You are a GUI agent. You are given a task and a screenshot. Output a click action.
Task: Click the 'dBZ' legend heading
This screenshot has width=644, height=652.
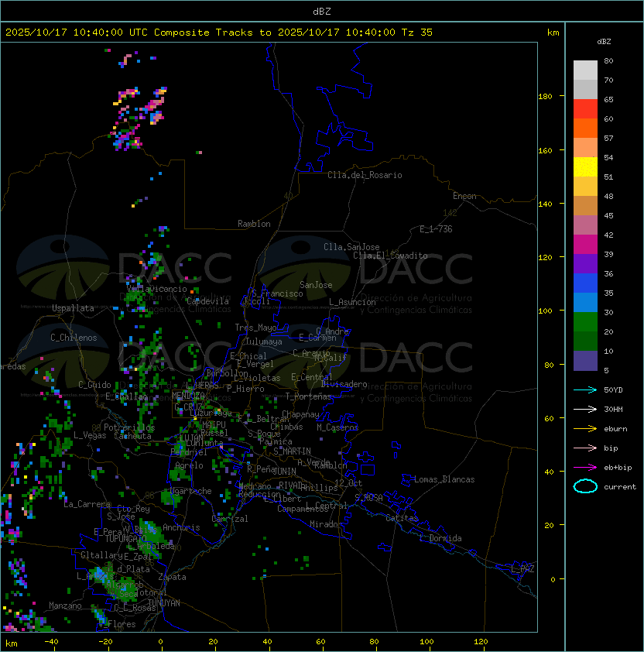(x=604, y=42)
